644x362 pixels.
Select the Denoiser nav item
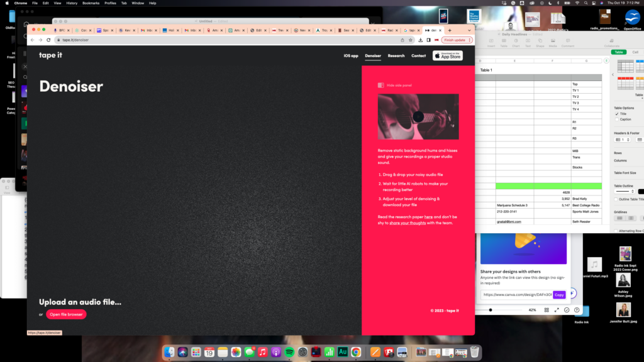coord(373,56)
